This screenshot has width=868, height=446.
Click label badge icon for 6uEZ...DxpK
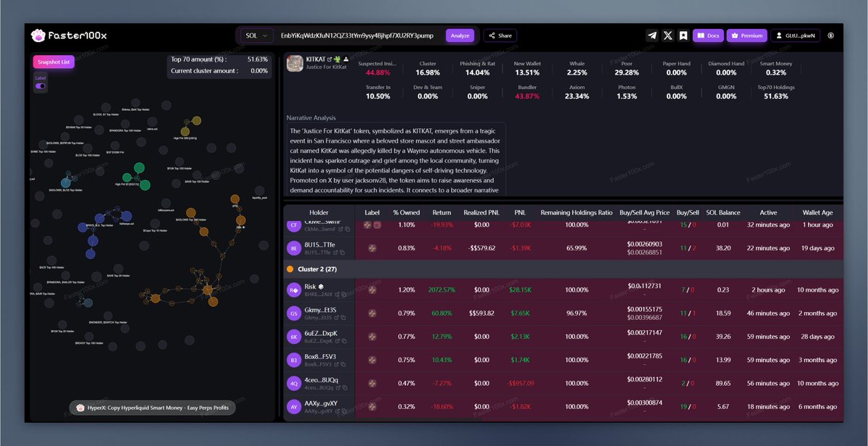click(x=372, y=337)
